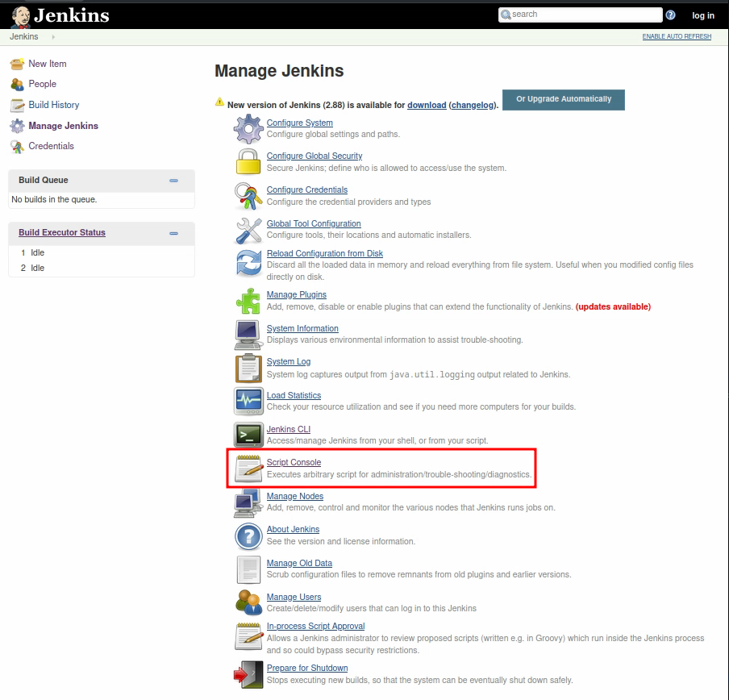The height and width of the screenshot is (700, 729).
Task: Click the Script Console notepad icon
Action: pyautogui.click(x=248, y=469)
